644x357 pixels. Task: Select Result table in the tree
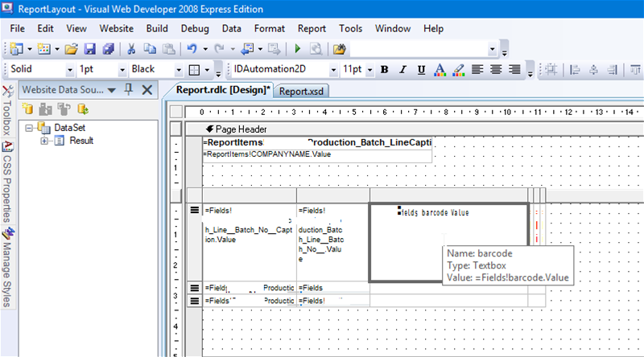point(81,141)
